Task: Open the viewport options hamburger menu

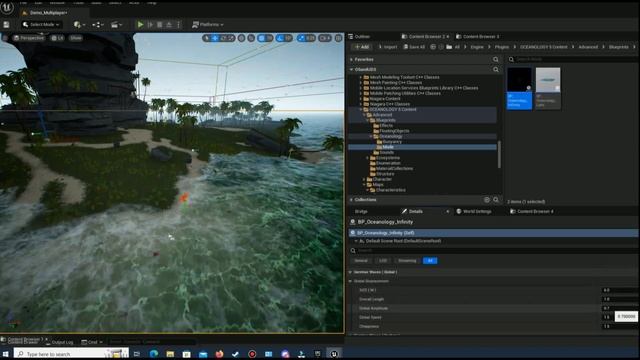Action: [5, 38]
